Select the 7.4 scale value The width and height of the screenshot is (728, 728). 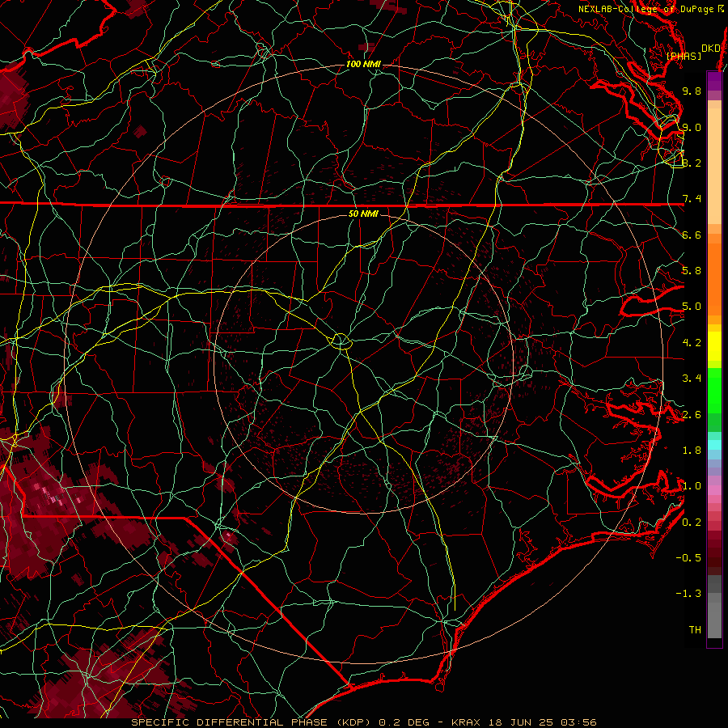pyautogui.click(x=692, y=199)
